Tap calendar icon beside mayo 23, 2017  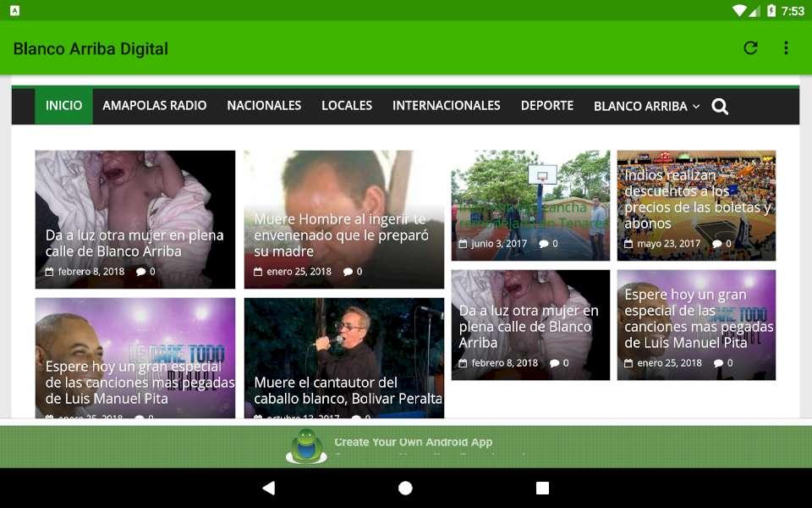[628, 244]
